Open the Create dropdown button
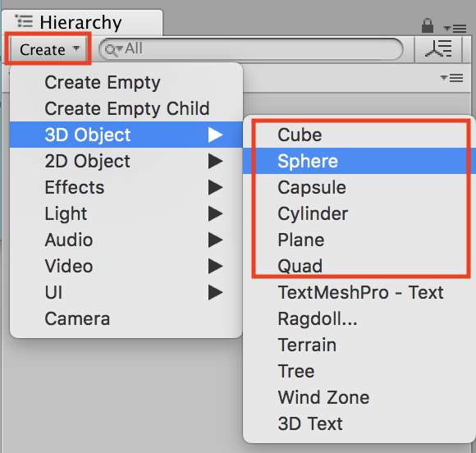The width and height of the screenshot is (476, 453). (48, 49)
